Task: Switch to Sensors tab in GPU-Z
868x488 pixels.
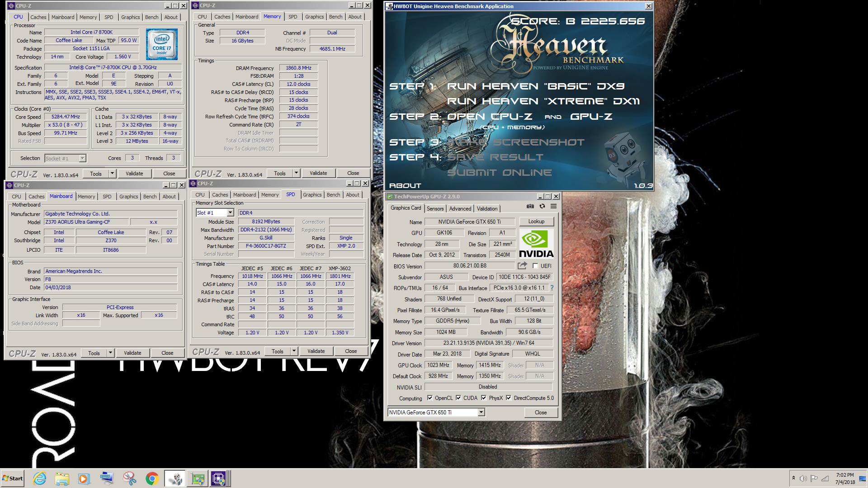Action: point(435,209)
